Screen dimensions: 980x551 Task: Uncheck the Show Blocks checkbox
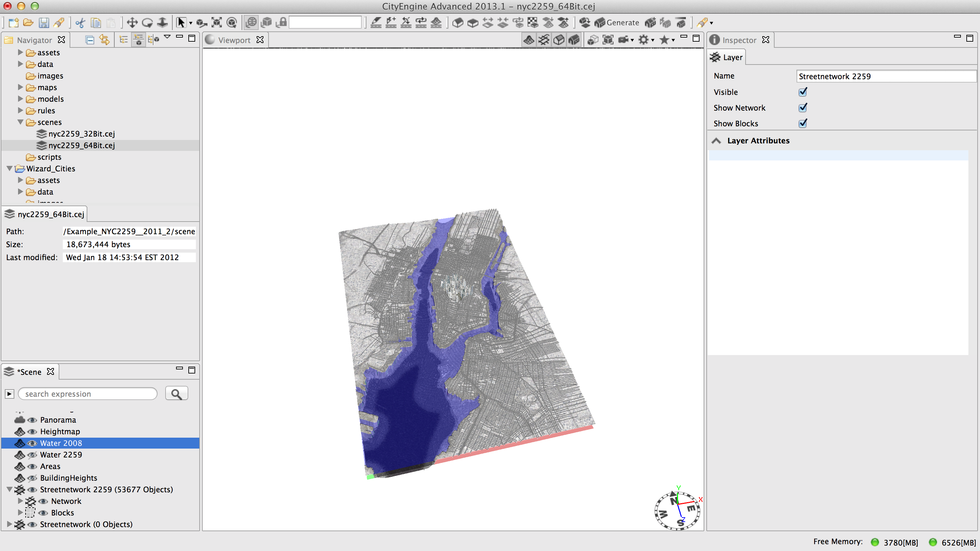(x=803, y=123)
